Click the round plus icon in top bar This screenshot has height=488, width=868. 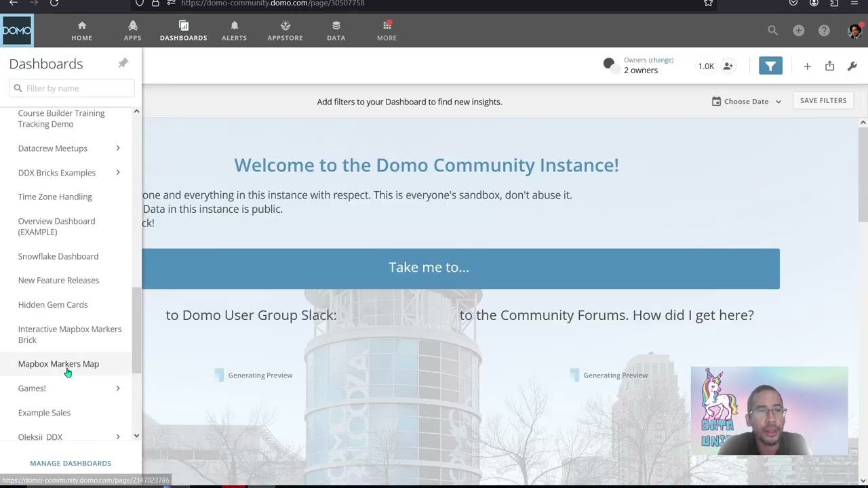[x=798, y=30]
